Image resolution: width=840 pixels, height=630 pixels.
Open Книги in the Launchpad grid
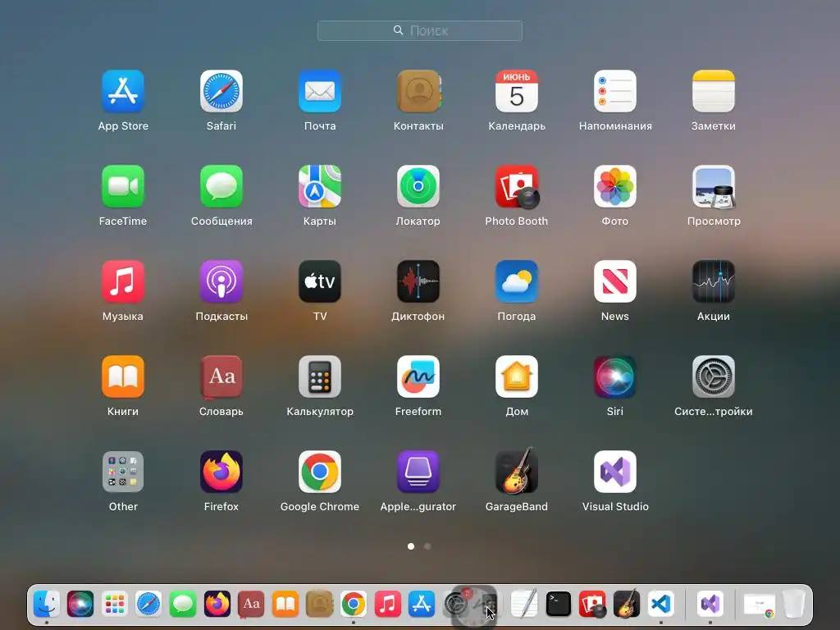123,377
